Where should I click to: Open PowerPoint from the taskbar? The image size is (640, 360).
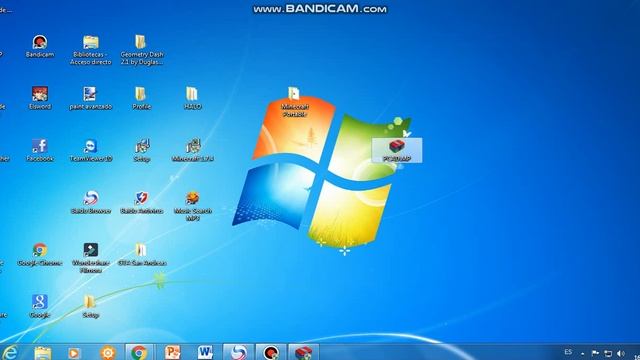(172, 352)
